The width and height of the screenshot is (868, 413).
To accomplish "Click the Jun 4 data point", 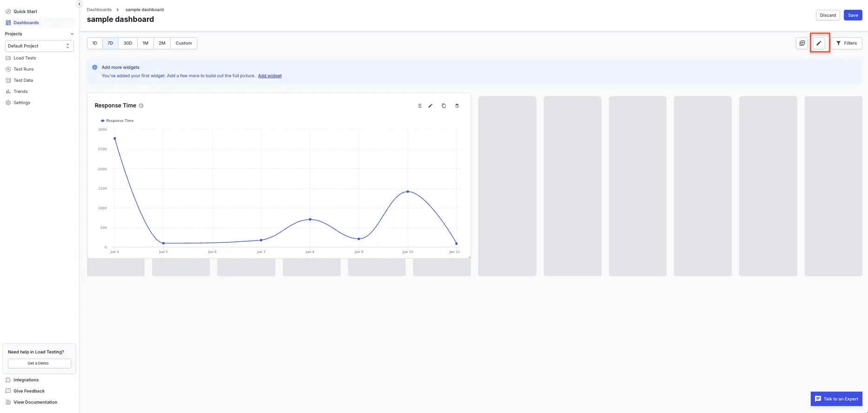I will click(115, 139).
